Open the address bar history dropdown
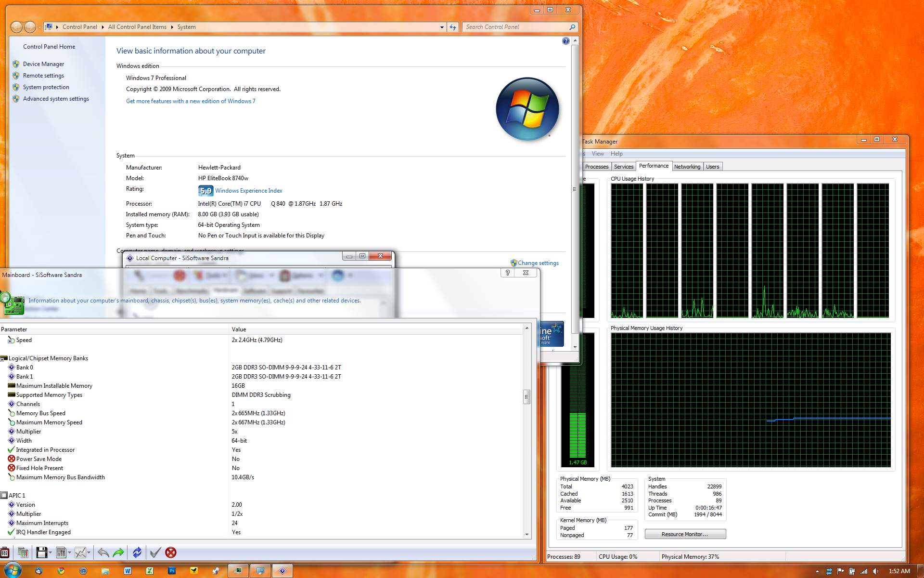The image size is (924, 578). pyautogui.click(x=442, y=27)
